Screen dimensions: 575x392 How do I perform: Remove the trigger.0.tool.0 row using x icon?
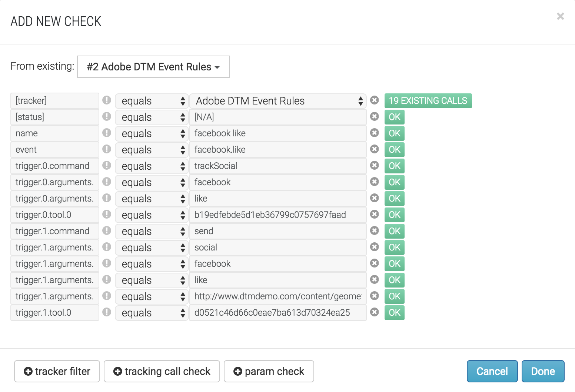point(375,215)
